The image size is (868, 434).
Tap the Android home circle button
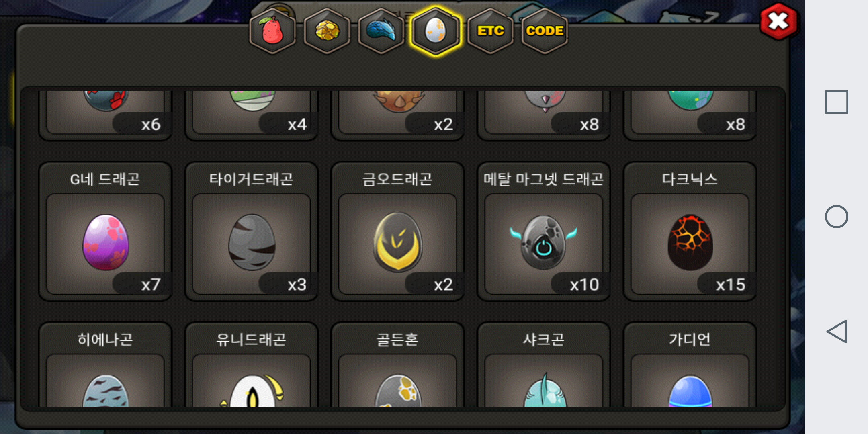click(x=837, y=217)
